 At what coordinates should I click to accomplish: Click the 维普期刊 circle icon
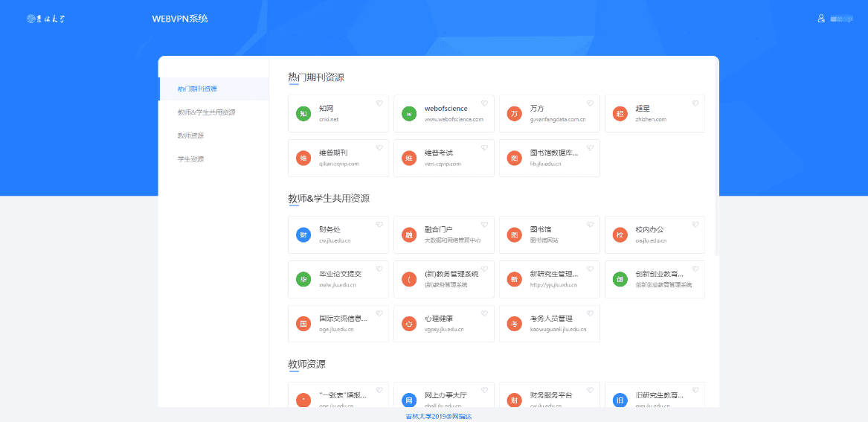pos(303,159)
